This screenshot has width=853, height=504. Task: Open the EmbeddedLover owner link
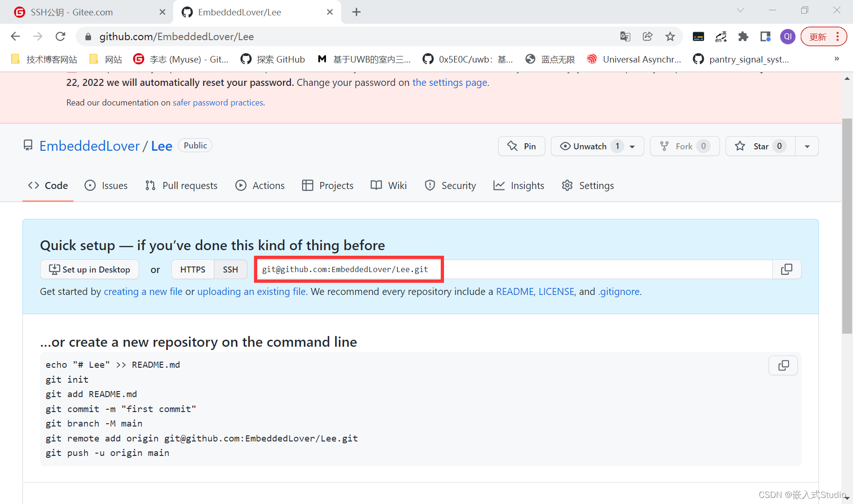(90, 146)
